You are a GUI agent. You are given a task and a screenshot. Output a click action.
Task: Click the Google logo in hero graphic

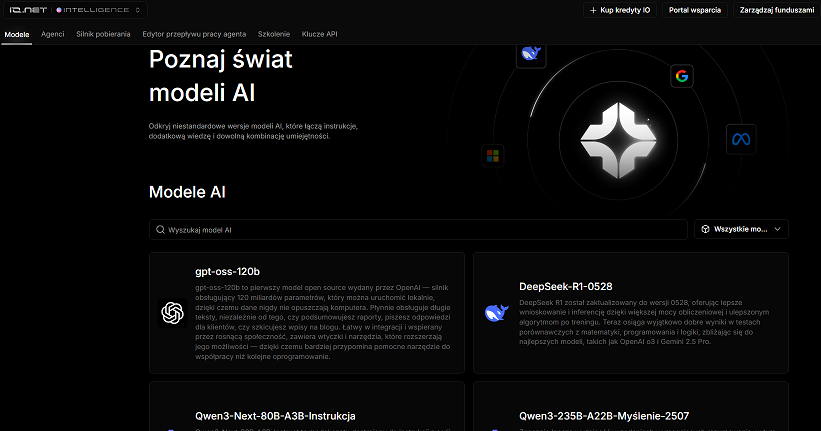tap(682, 76)
